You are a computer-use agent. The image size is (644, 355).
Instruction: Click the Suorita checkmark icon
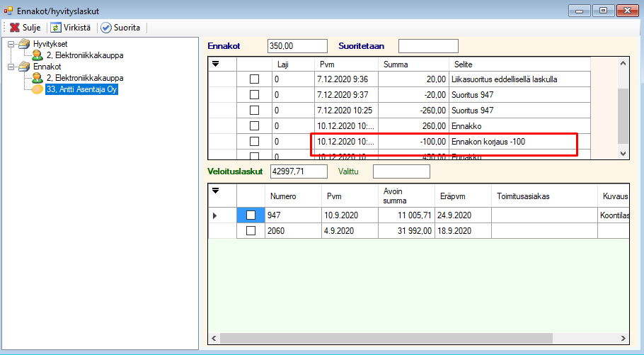106,28
